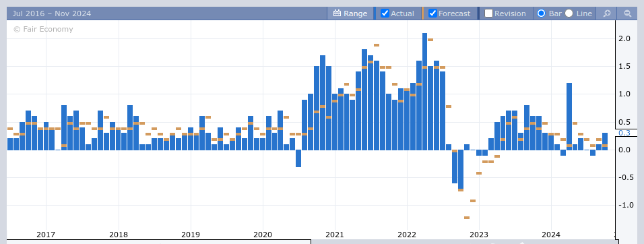Select the tallest bar peaking above 2.0
This screenshot has height=244, width=644.
click(x=424, y=92)
